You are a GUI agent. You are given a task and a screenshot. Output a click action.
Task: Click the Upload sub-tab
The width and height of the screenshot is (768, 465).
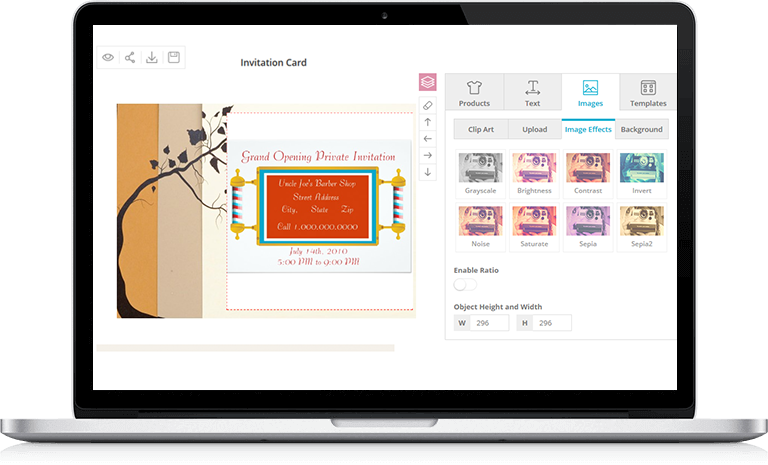[534, 129]
